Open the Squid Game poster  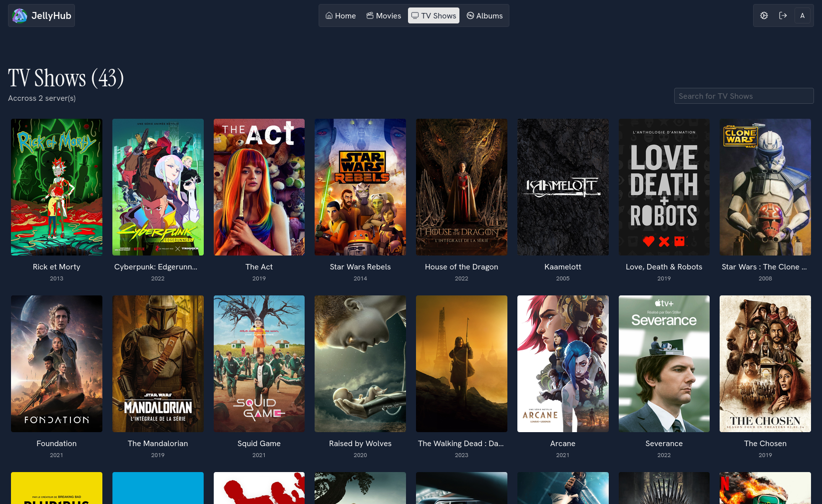coord(259,364)
